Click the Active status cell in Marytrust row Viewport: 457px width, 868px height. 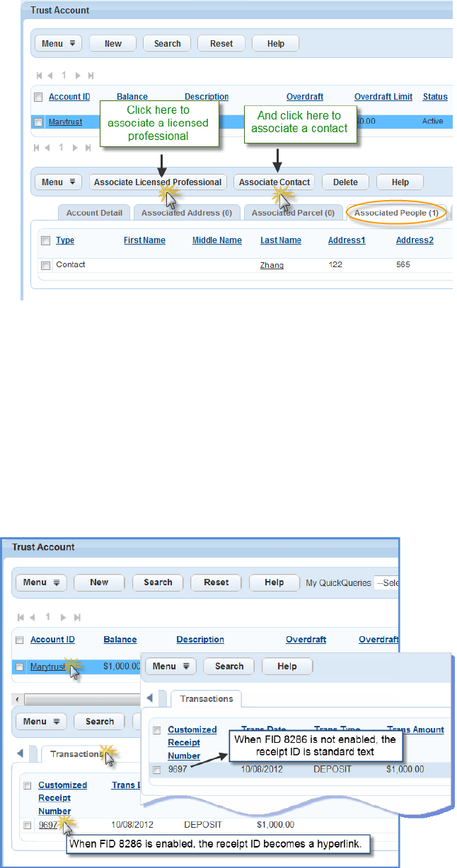(433, 122)
